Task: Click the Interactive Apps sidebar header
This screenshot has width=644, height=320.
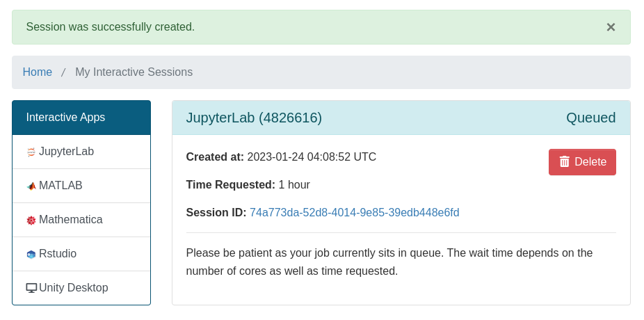Action: pos(65,118)
